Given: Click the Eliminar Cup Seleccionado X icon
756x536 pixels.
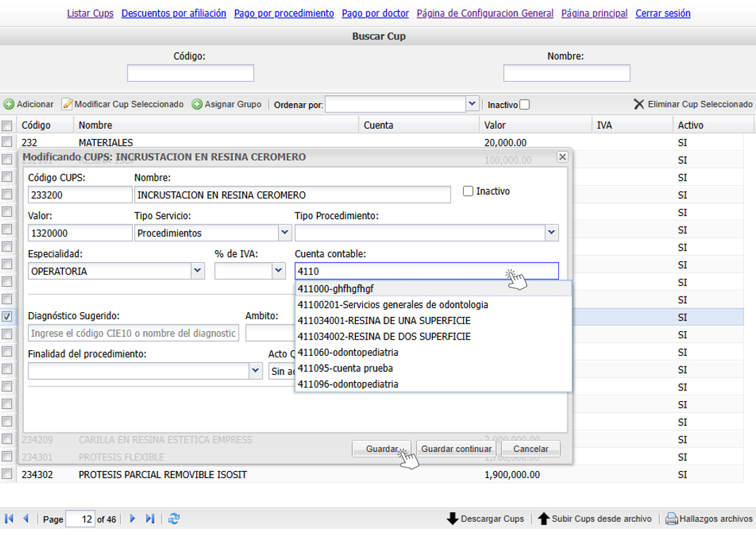Looking at the screenshot, I should [x=639, y=105].
